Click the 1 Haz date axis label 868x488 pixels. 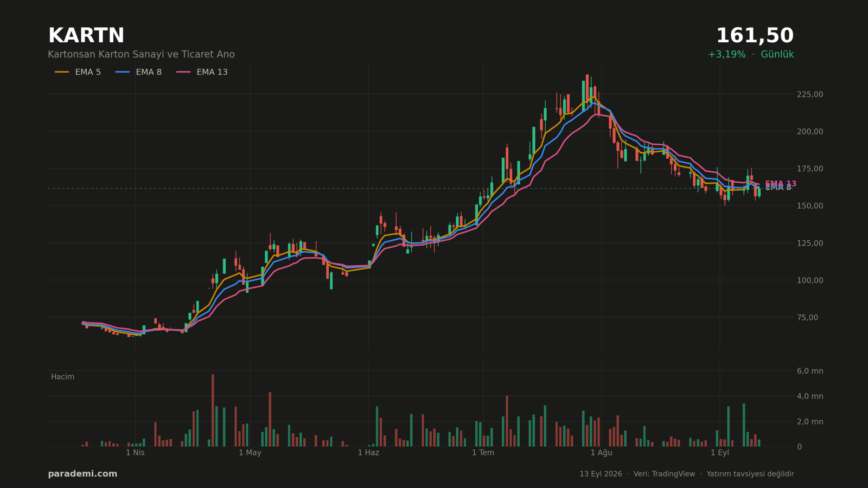368,453
